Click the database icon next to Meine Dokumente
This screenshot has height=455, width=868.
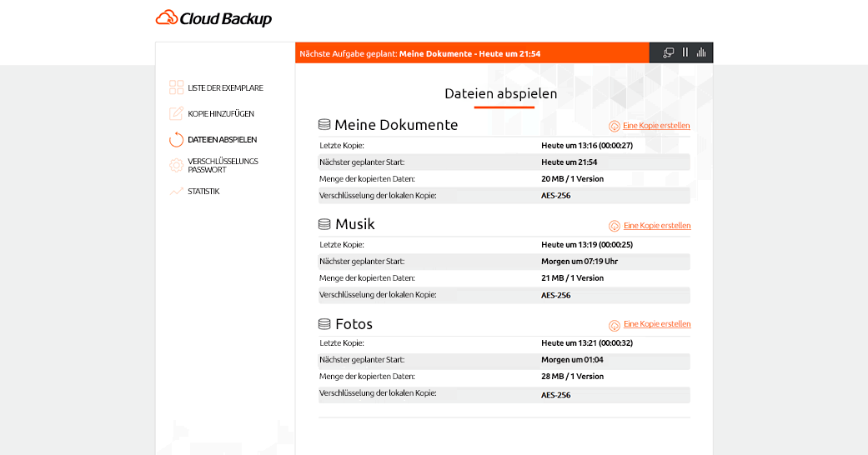point(324,125)
